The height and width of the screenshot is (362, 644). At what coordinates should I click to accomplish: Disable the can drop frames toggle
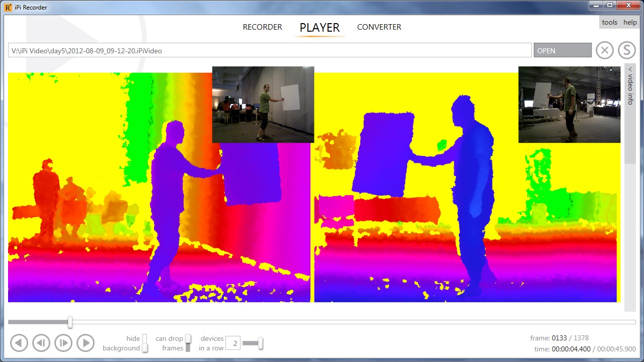coord(188,338)
